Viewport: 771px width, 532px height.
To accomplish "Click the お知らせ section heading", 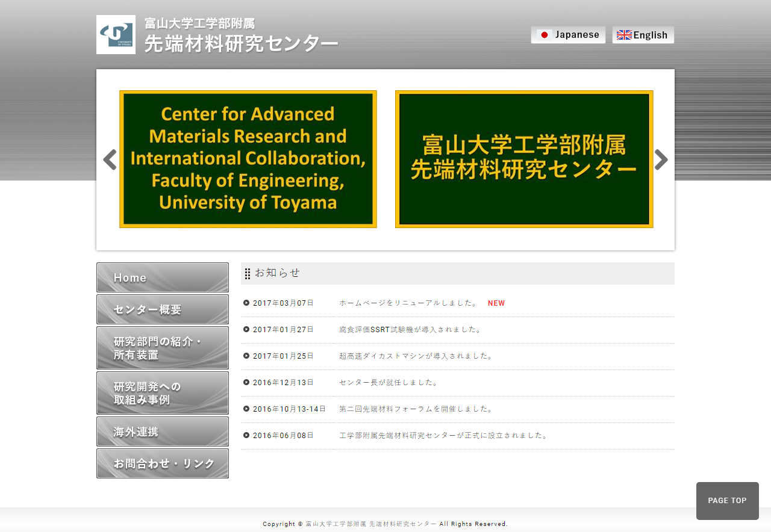I will [x=277, y=273].
